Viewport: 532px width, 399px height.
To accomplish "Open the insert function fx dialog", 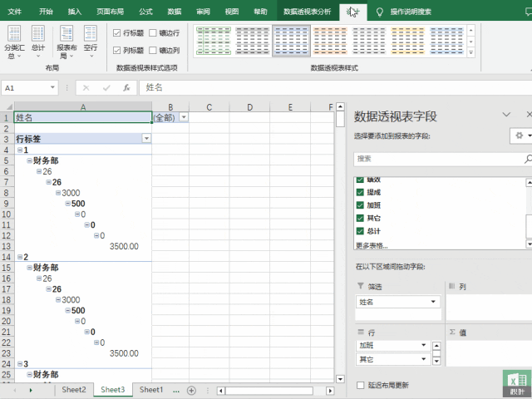I will pyautogui.click(x=126, y=88).
